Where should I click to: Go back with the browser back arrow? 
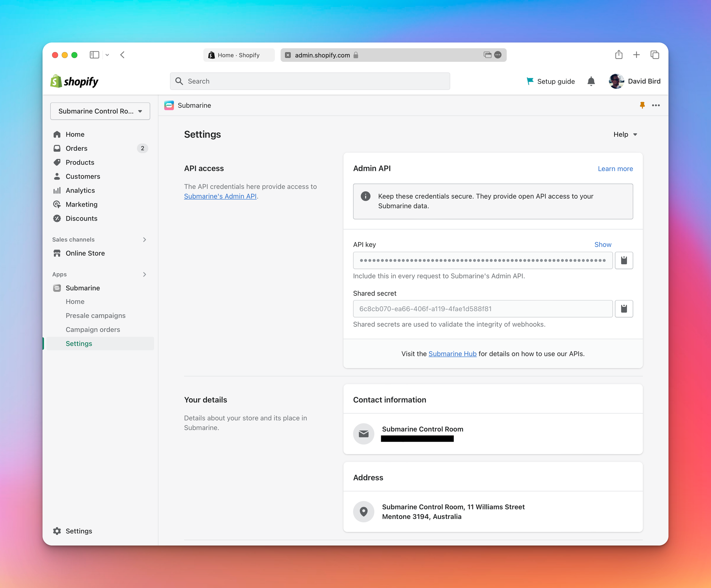123,55
